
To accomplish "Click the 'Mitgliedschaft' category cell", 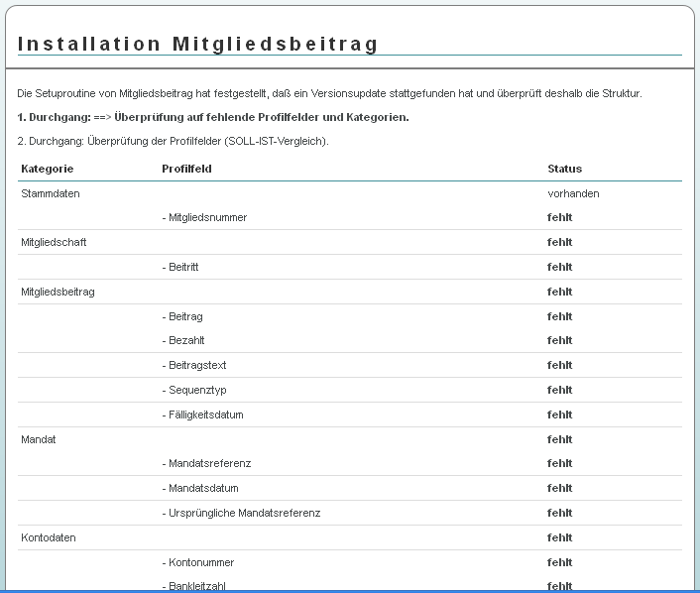I will coord(54,242).
